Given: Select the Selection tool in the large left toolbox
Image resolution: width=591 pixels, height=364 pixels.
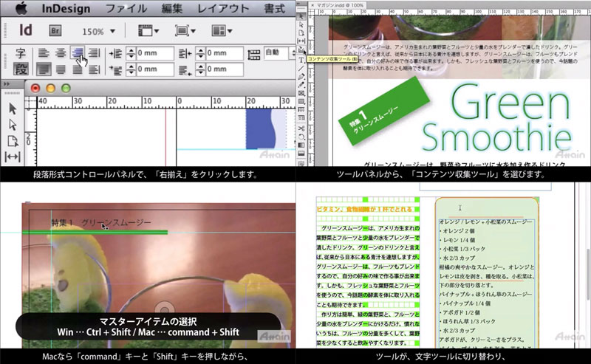Looking at the screenshot, I should point(13,109).
